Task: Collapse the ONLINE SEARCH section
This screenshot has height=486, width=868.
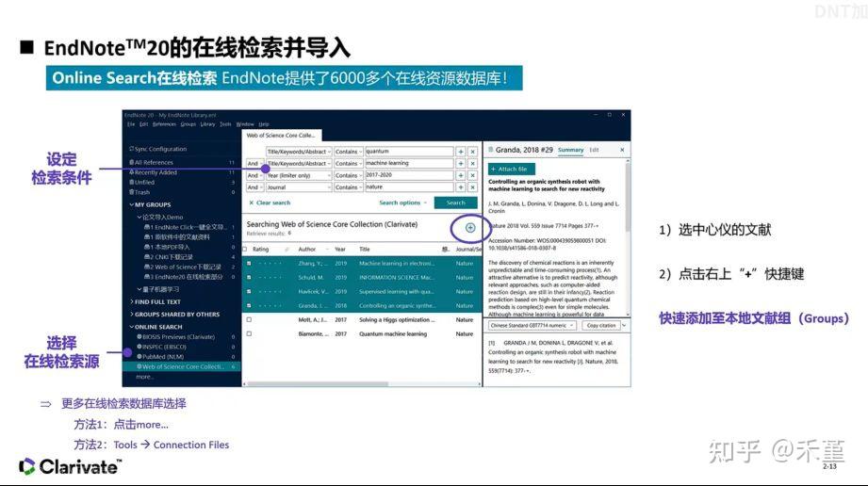Action: pyautogui.click(x=132, y=327)
